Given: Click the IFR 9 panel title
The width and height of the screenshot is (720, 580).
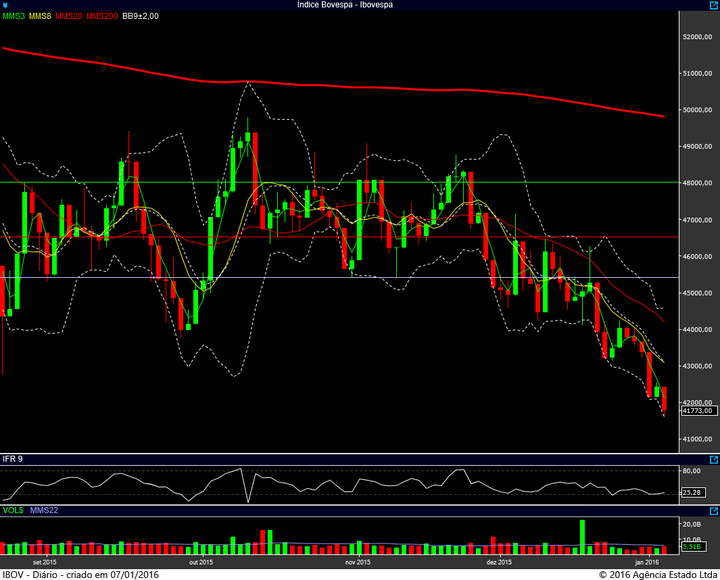Looking at the screenshot, I should tap(12, 459).
